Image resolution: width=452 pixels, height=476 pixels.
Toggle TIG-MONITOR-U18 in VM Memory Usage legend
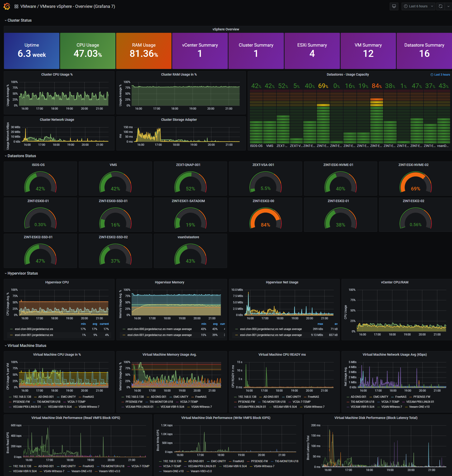point(161,402)
